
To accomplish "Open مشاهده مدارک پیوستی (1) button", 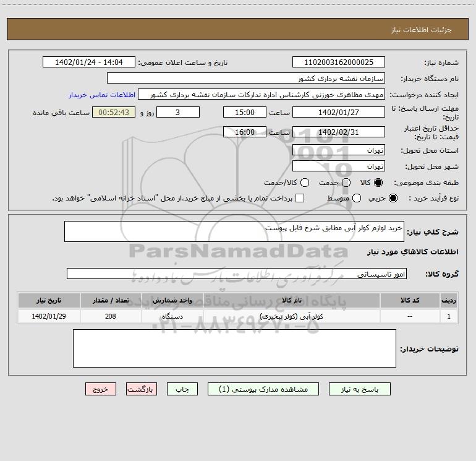I will [263, 389].
